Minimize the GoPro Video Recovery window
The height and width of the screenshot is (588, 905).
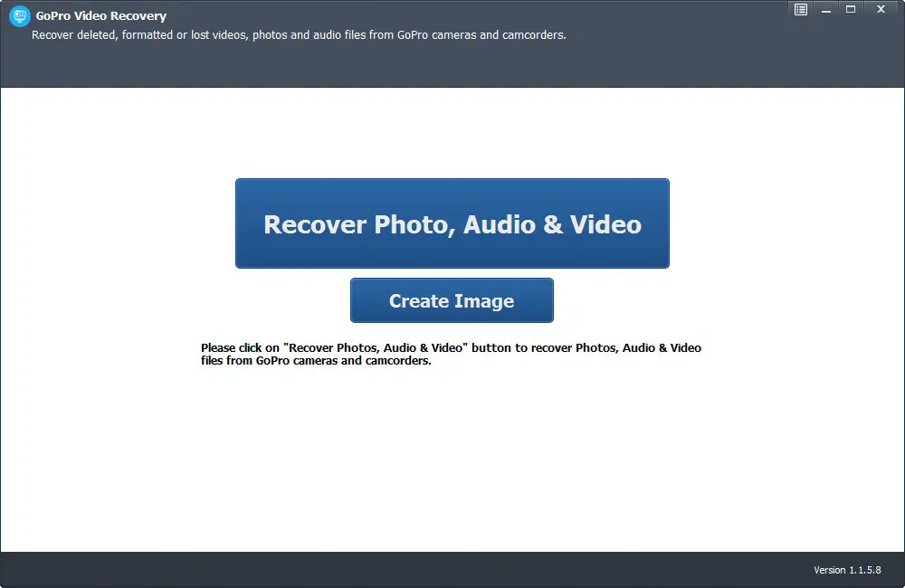pyautogui.click(x=826, y=9)
